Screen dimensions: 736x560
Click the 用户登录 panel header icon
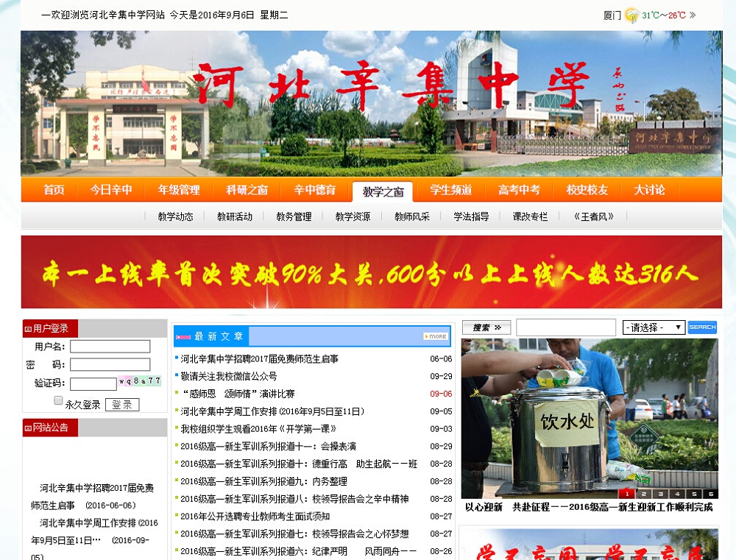tap(28, 329)
